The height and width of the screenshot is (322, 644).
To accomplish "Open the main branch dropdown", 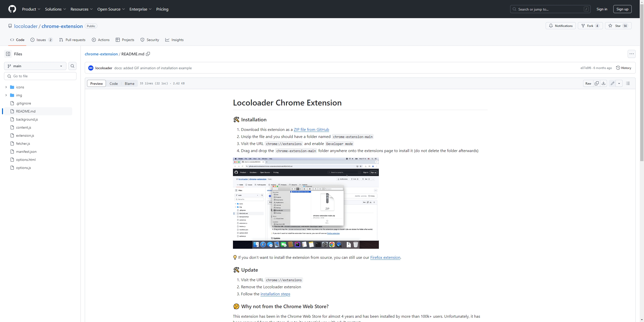I will point(35,66).
